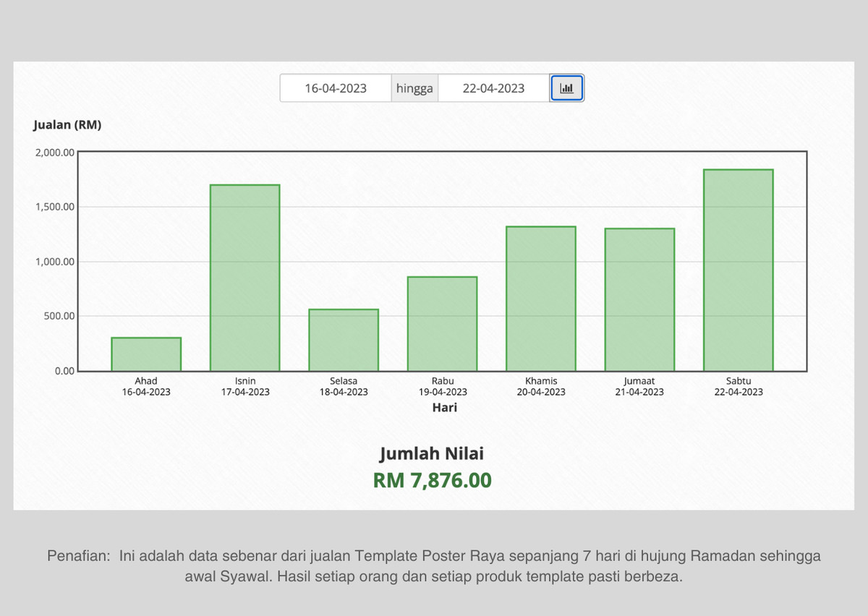The image size is (868, 616).
Task: Click the 'Hari' x-axis title
Action: pyautogui.click(x=444, y=407)
